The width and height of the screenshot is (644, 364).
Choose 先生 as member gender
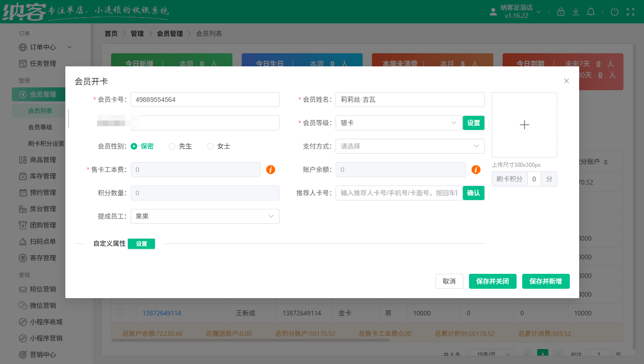pyautogui.click(x=173, y=146)
